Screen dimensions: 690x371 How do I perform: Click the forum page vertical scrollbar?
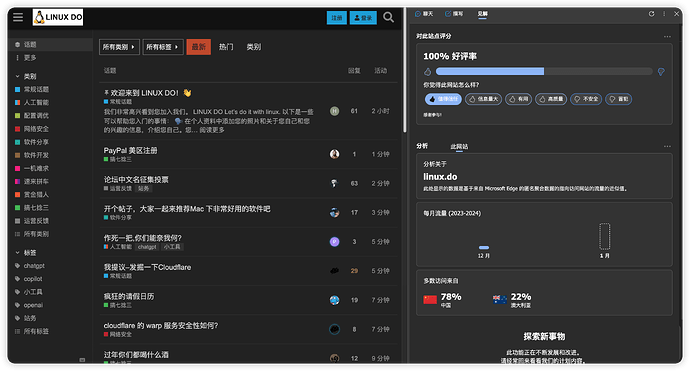click(x=404, y=70)
